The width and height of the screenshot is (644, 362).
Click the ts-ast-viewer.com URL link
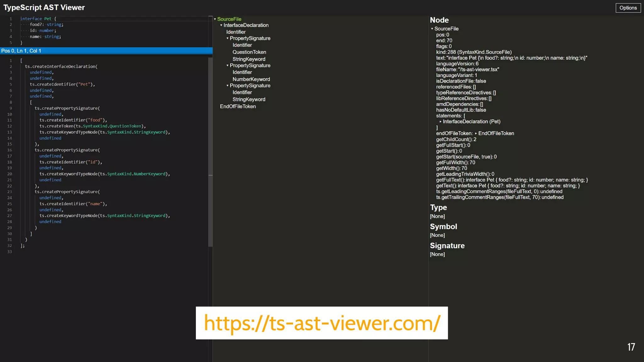[x=322, y=323]
